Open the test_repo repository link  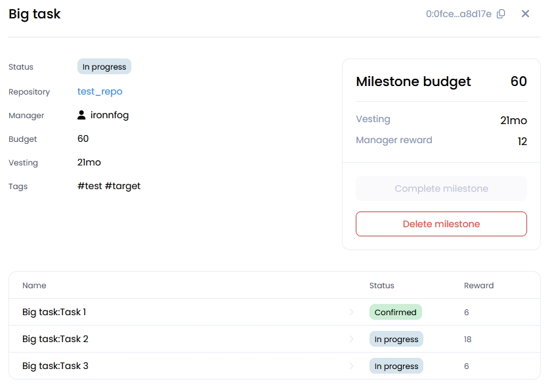click(x=100, y=91)
